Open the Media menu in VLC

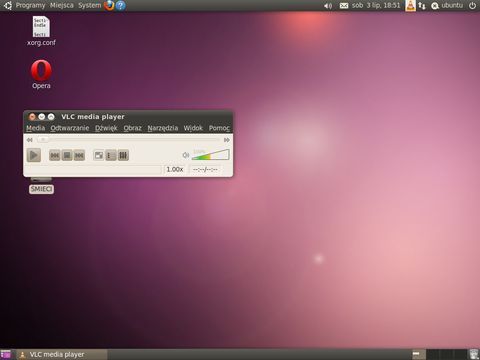pos(35,128)
